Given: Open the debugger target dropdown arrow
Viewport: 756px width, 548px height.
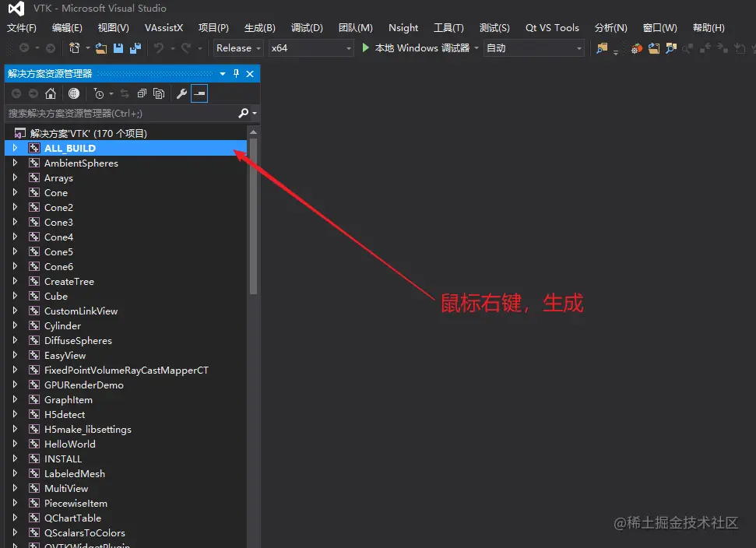Looking at the screenshot, I should click(x=476, y=47).
